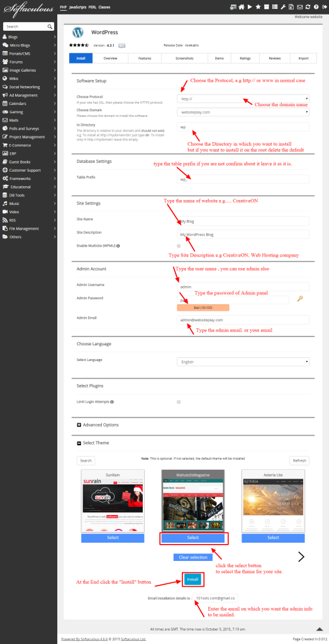Open all installations via the box icon
Viewport: 329px width, 644px height.
[267, 7]
